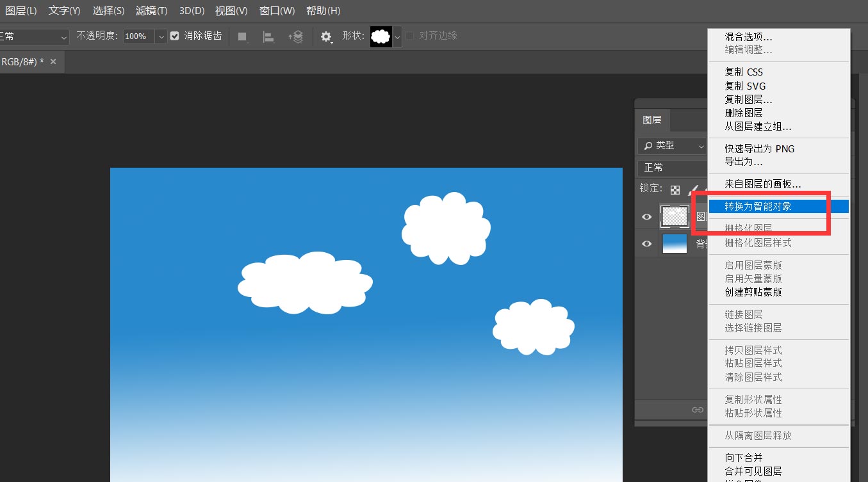868x482 pixels.
Task: Expand the 形状 shape picker dropdown arrow
Action: tap(397, 36)
